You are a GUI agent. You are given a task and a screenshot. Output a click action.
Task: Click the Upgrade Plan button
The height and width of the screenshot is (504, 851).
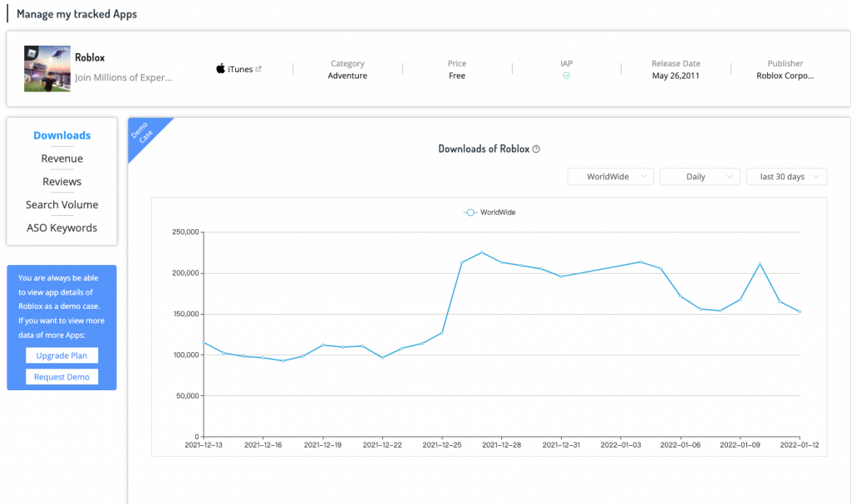click(62, 355)
